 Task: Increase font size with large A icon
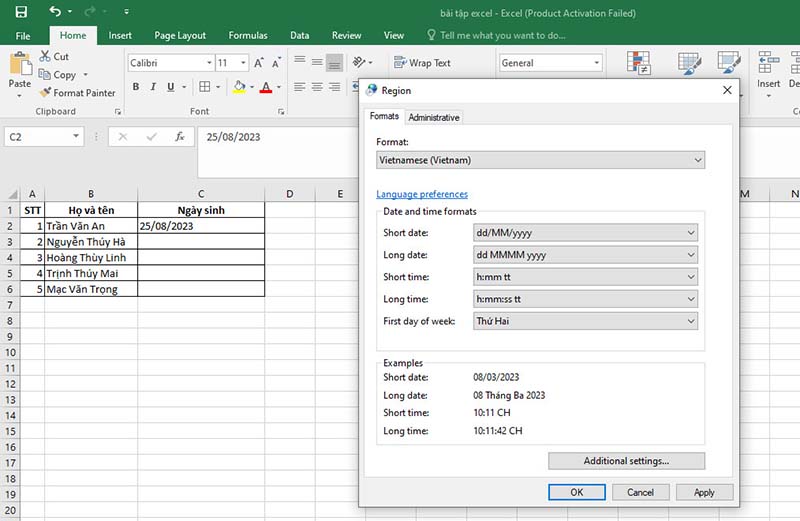pos(259,63)
